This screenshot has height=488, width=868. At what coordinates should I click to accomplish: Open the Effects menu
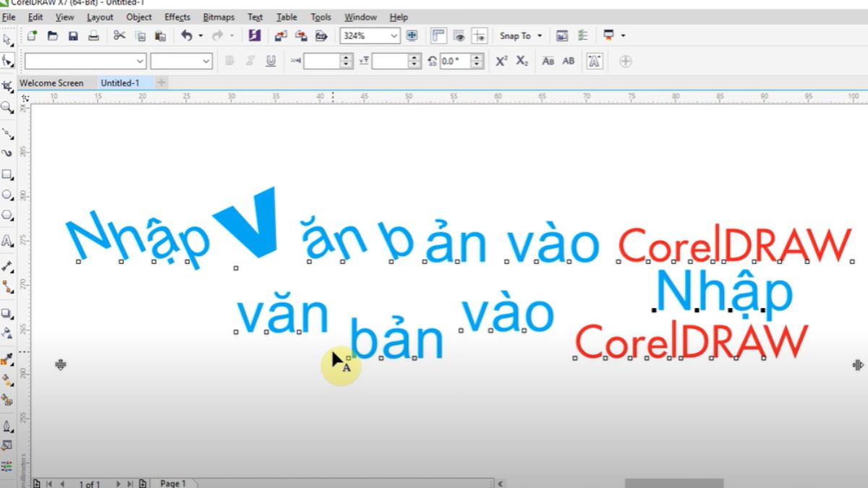tap(177, 17)
